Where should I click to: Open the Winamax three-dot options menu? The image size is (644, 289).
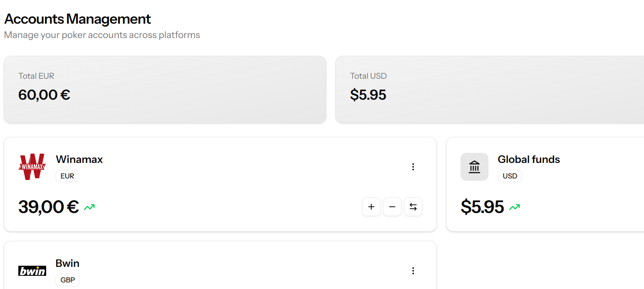coord(413,167)
